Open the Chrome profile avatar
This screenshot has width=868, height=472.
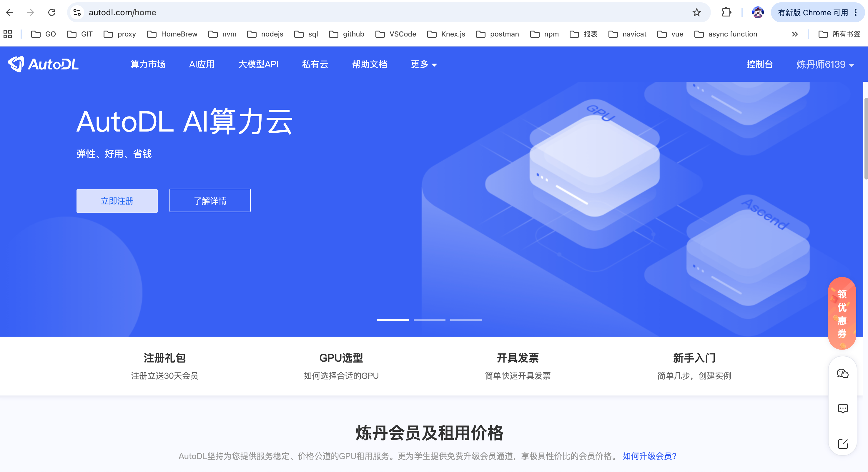tap(758, 12)
